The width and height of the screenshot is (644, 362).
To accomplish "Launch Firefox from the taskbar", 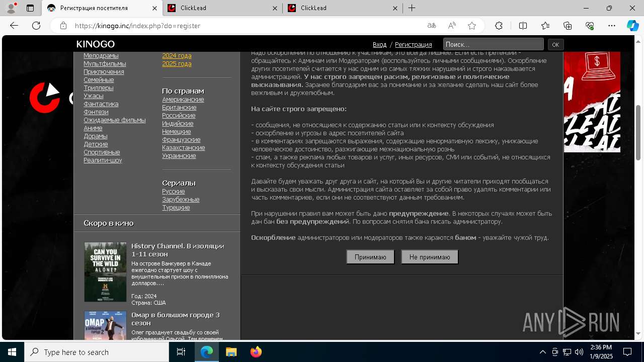I will pos(256,352).
